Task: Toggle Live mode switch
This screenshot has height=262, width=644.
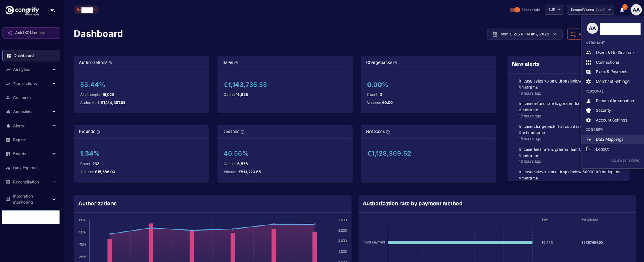Action: pyautogui.click(x=514, y=10)
